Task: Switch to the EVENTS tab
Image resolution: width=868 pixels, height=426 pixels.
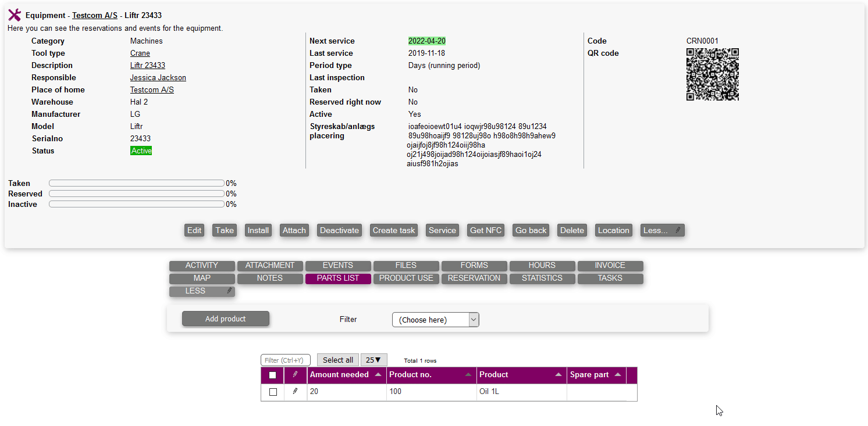Action: coord(338,266)
